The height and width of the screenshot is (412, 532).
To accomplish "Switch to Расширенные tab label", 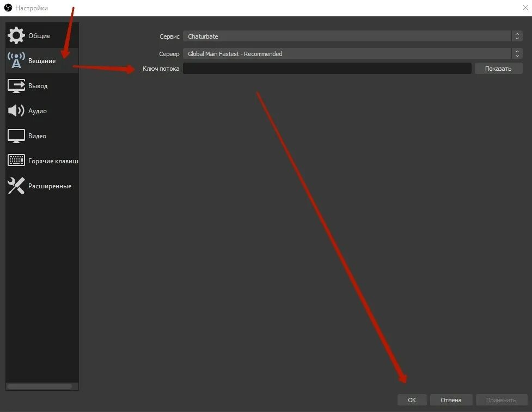I will pyautogui.click(x=50, y=186).
